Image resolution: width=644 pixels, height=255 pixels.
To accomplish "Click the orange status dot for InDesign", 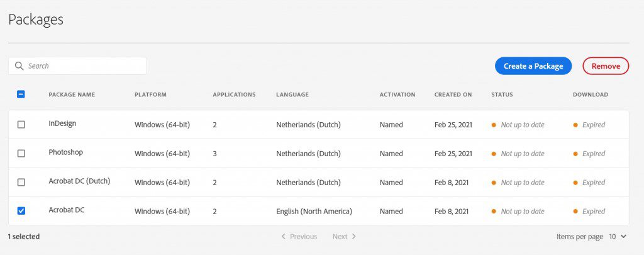I will 494,125.
